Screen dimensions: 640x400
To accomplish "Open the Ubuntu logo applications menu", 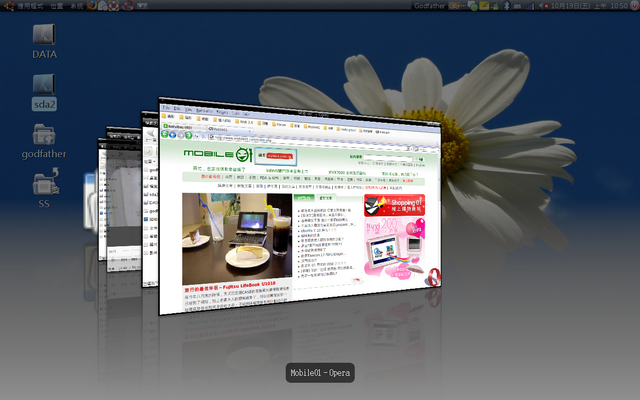I will click(x=9, y=5).
